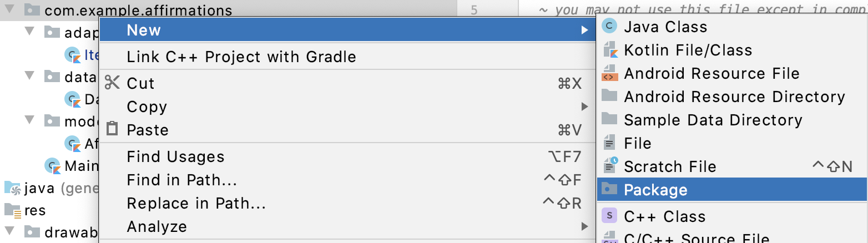Image resolution: width=868 pixels, height=243 pixels.
Task: Collapse the drawable folder node
Action: click(x=9, y=231)
